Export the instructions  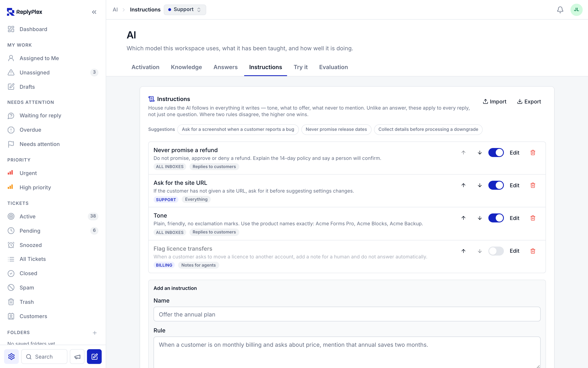click(529, 101)
